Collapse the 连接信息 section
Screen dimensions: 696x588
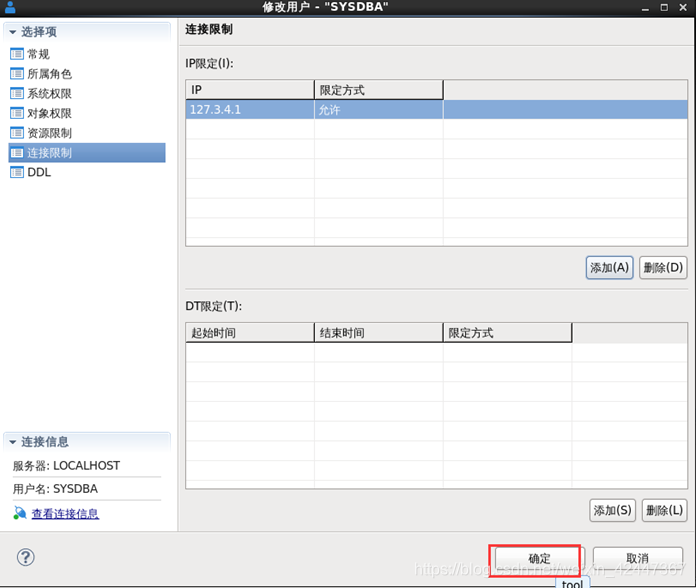(x=12, y=442)
